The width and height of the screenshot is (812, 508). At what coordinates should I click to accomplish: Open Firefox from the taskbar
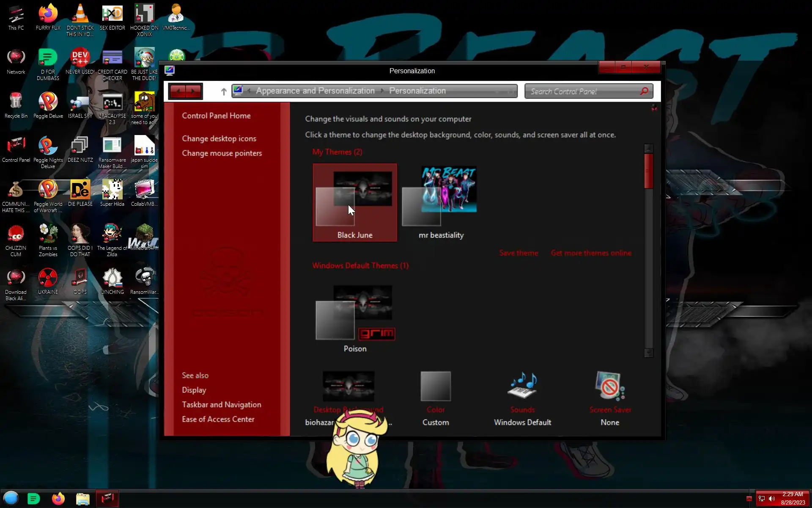[58, 499]
